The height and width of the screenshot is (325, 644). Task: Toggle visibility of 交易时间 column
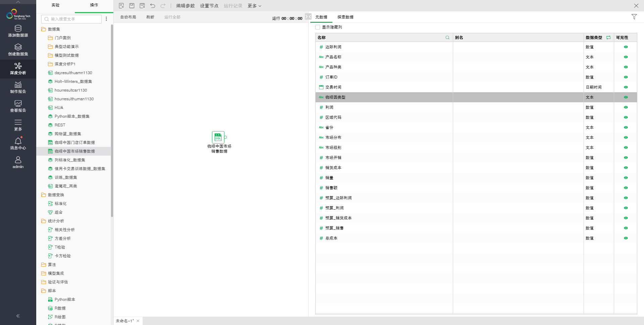point(626,87)
